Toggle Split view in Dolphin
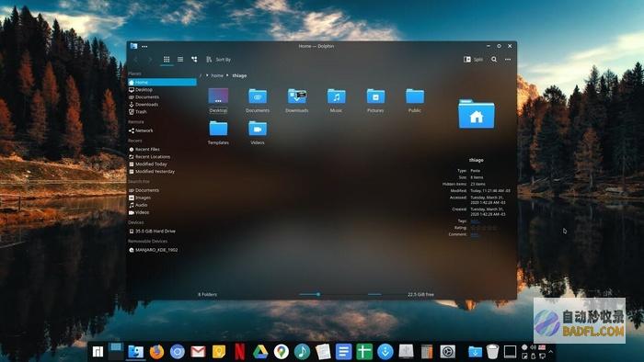Viewport: 644px width, 362px height. (473, 60)
